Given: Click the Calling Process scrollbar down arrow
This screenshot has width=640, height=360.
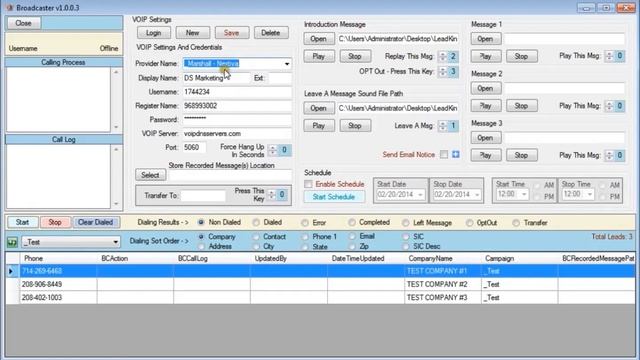Looking at the screenshot, I should pos(116,127).
